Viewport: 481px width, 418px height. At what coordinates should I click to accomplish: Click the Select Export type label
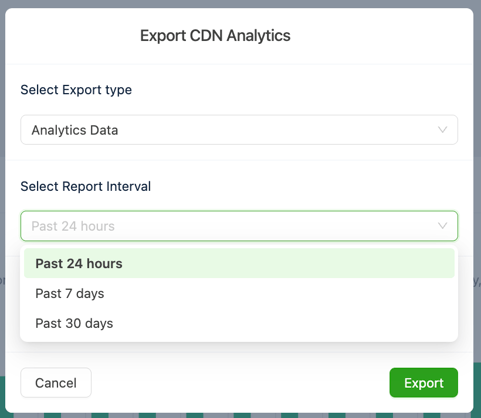[76, 90]
